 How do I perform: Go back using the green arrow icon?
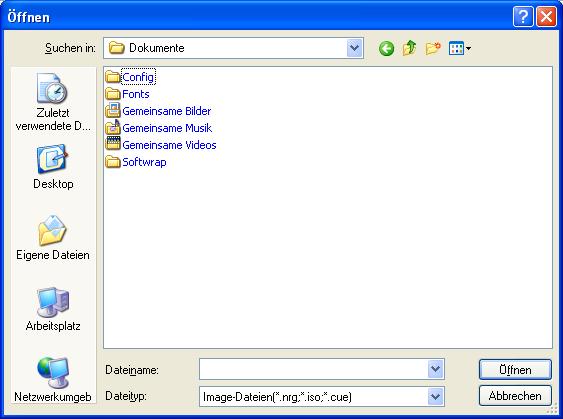[386, 48]
